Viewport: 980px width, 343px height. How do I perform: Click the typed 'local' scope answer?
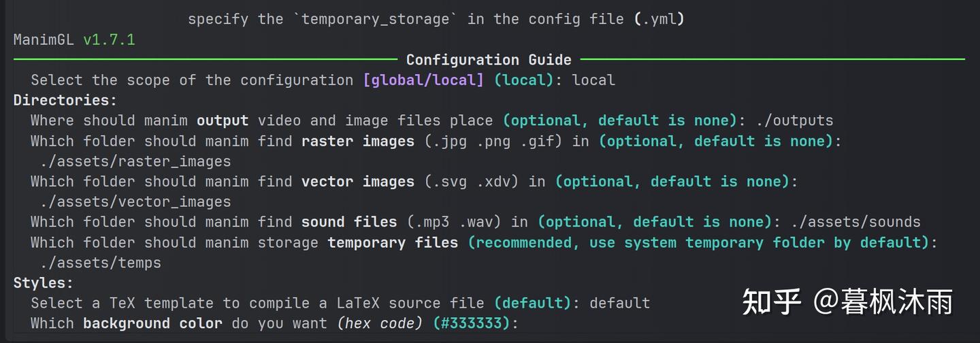[x=593, y=80]
